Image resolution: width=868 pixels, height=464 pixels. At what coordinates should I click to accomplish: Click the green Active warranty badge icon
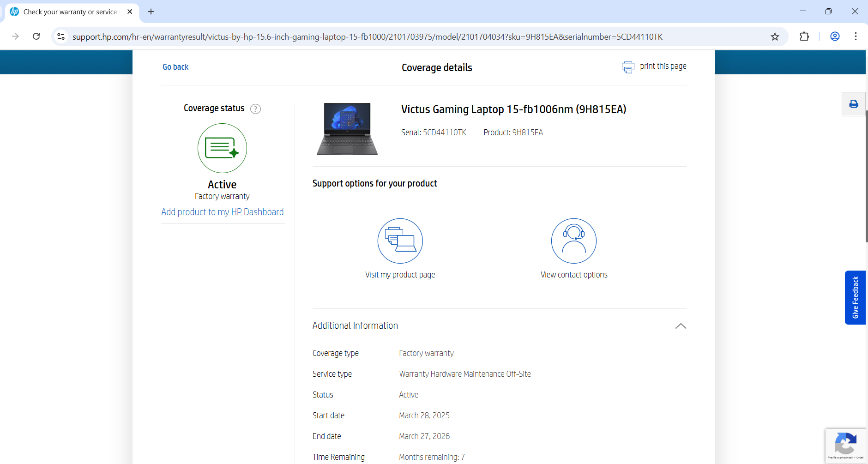coord(222,148)
